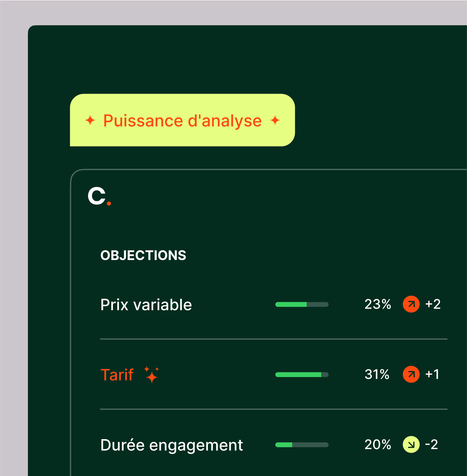
Task: Click the 31% value
Action: (x=377, y=374)
